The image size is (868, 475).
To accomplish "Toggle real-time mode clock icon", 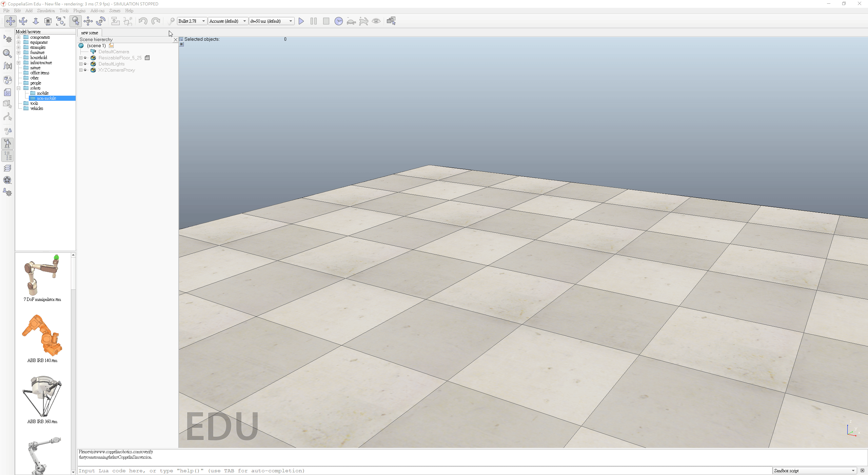I will click(x=339, y=21).
